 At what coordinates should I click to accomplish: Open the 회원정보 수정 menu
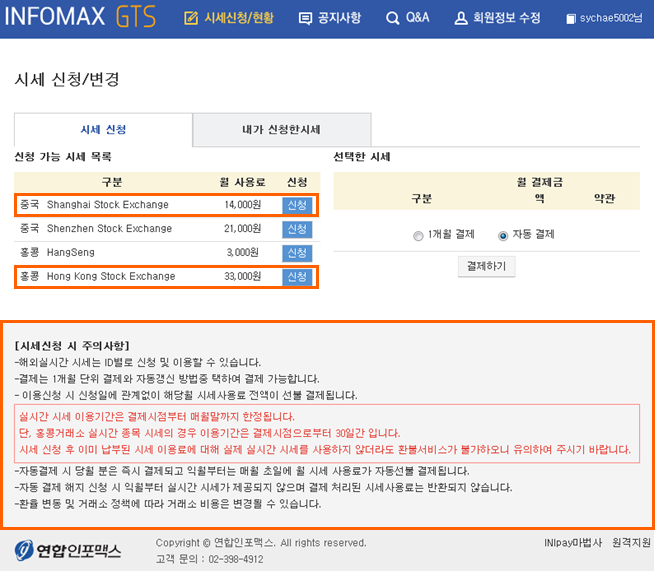point(506,18)
